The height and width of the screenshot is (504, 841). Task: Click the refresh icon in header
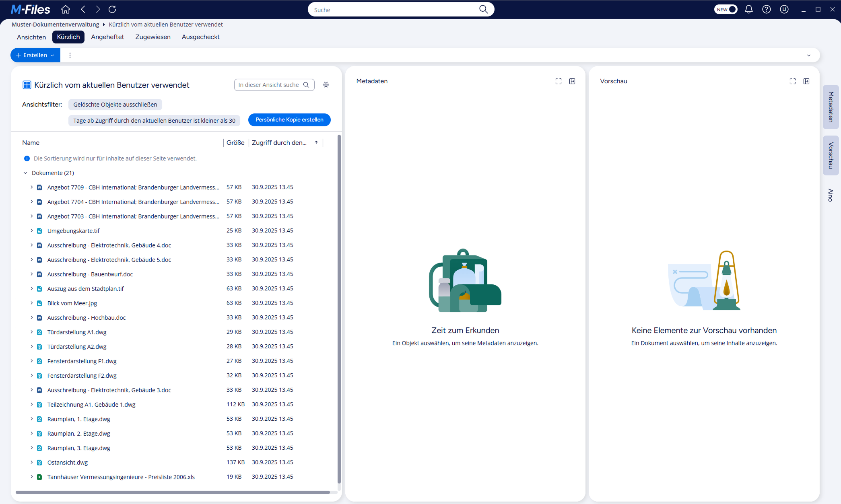click(112, 9)
